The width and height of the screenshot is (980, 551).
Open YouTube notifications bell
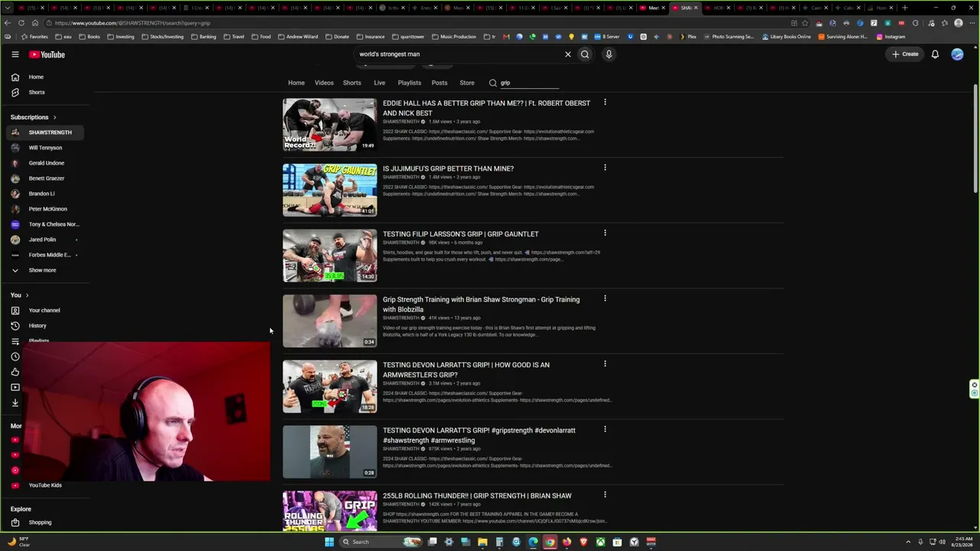point(935,54)
